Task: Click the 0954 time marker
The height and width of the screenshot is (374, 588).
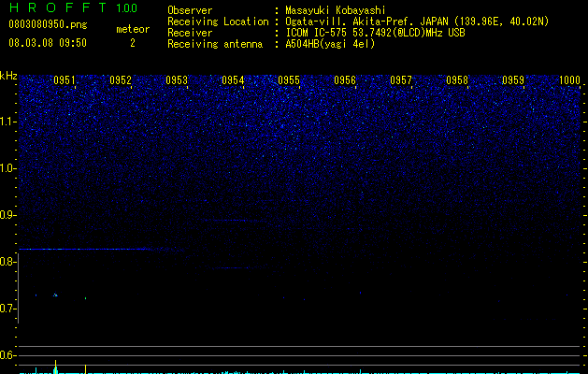Action: (x=233, y=80)
